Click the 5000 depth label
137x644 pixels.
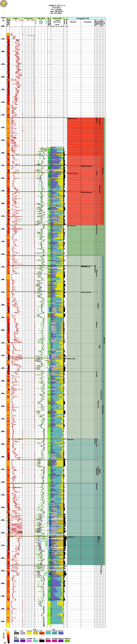(3, 457)
